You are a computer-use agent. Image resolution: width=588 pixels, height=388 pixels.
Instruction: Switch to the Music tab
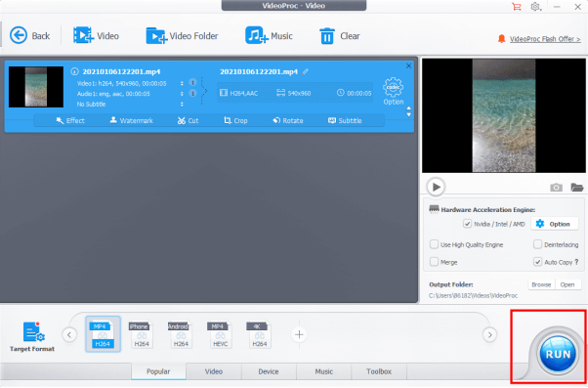[324, 371]
